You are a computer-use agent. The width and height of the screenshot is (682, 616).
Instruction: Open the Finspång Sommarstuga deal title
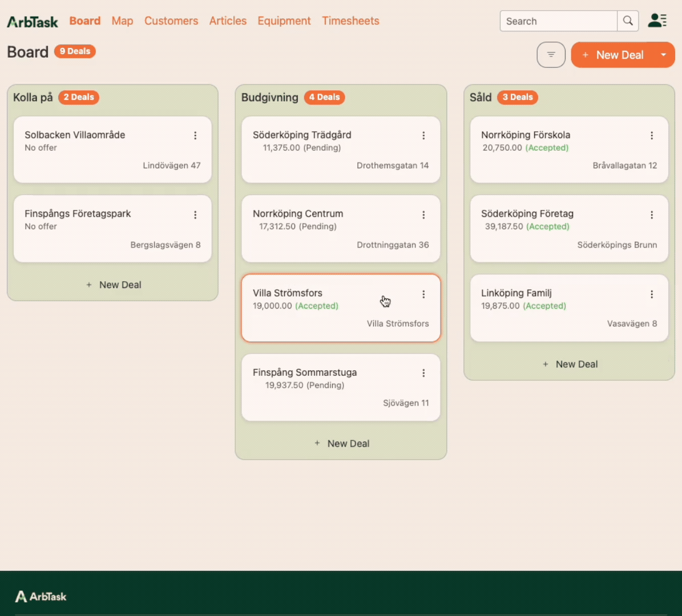pos(305,372)
